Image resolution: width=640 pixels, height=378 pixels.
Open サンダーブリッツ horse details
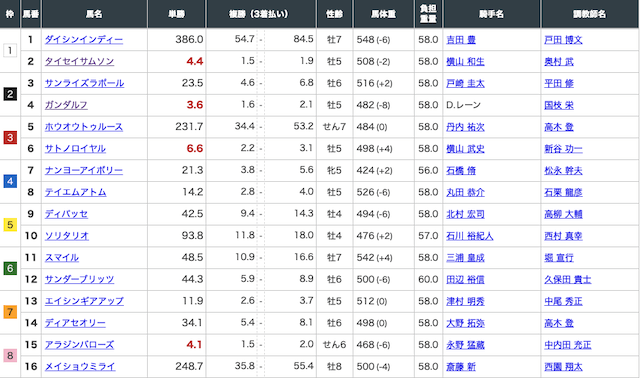click(x=79, y=279)
